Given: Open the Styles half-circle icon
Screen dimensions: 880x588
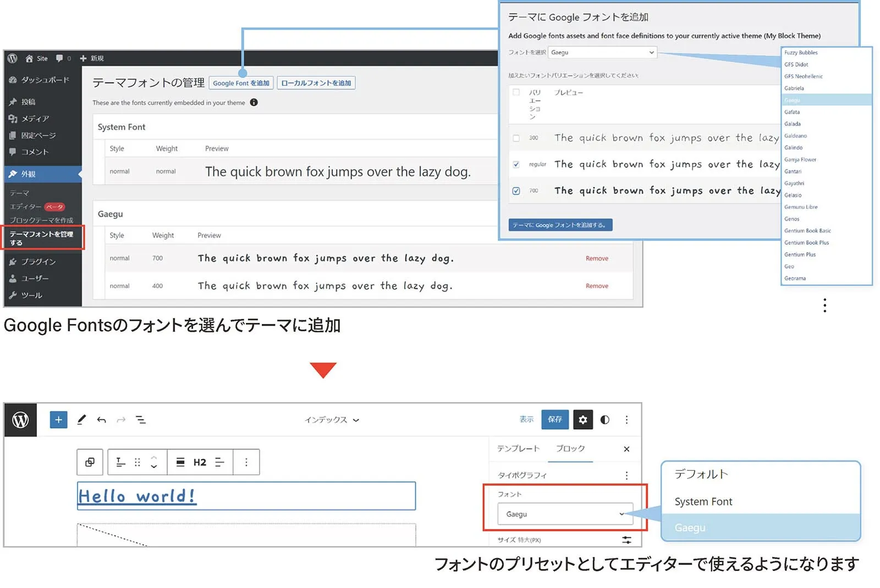Looking at the screenshot, I should click(x=605, y=420).
